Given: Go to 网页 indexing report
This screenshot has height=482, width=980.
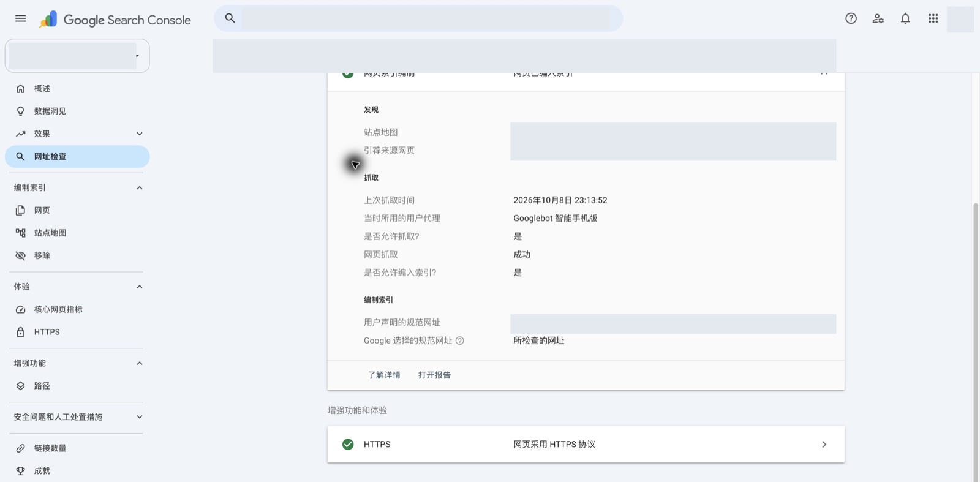Looking at the screenshot, I should [x=77, y=211].
